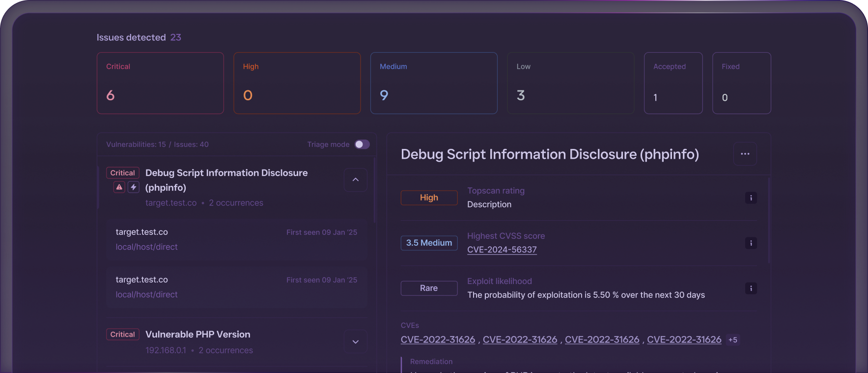The height and width of the screenshot is (373, 868).
Task: Click the detail panel scrollbar
Action: point(769,220)
